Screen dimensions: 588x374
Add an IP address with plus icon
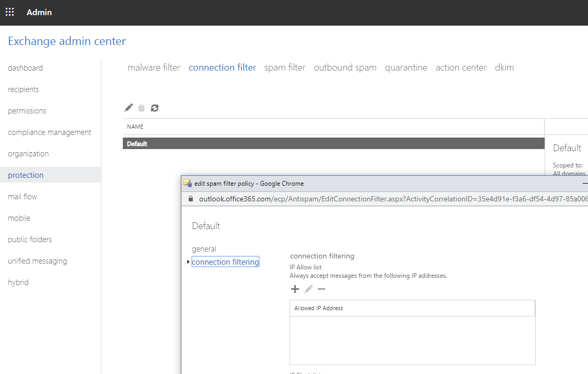tap(295, 289)
